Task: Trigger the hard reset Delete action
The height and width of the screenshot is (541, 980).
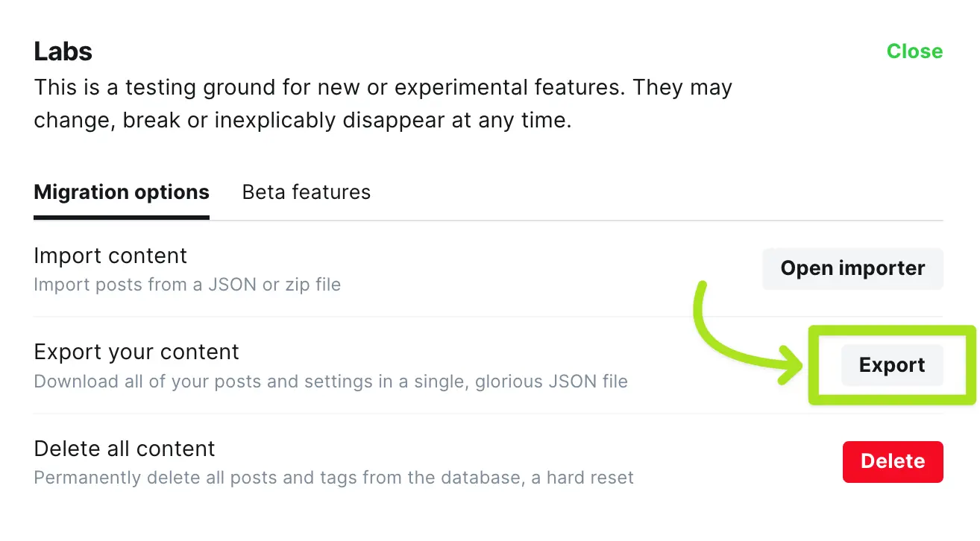Action: tap(893, 462)
